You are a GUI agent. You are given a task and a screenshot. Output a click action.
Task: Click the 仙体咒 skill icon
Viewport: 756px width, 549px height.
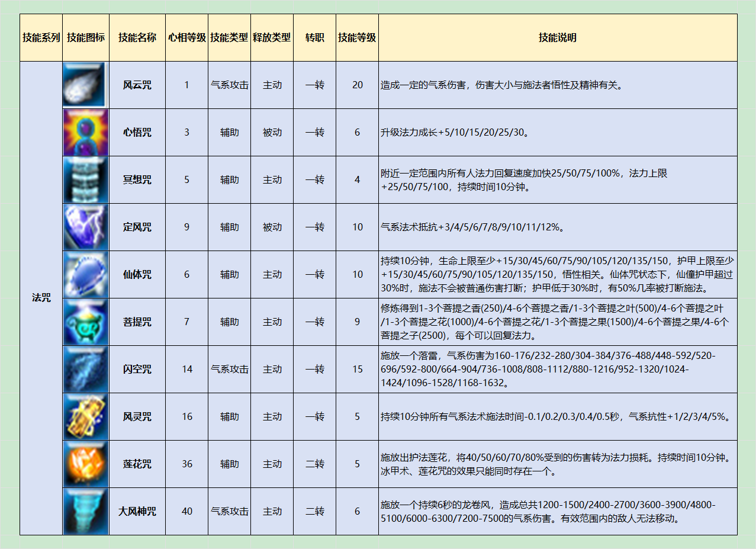tap(85, 274)
